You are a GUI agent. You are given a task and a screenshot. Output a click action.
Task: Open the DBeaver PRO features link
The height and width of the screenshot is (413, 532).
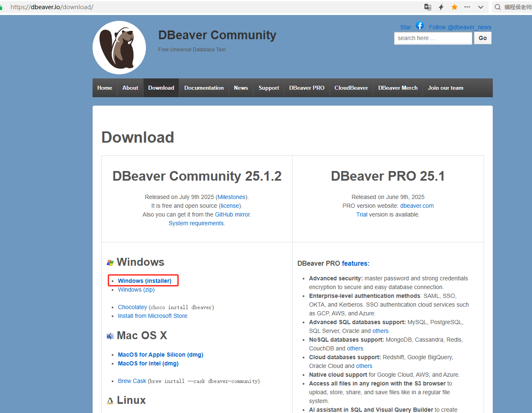click(355, 263)
